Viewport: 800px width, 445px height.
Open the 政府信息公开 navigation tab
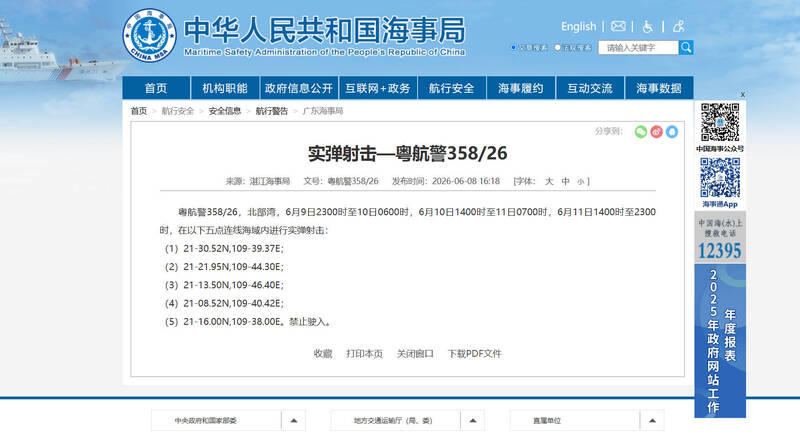point(298,88)
